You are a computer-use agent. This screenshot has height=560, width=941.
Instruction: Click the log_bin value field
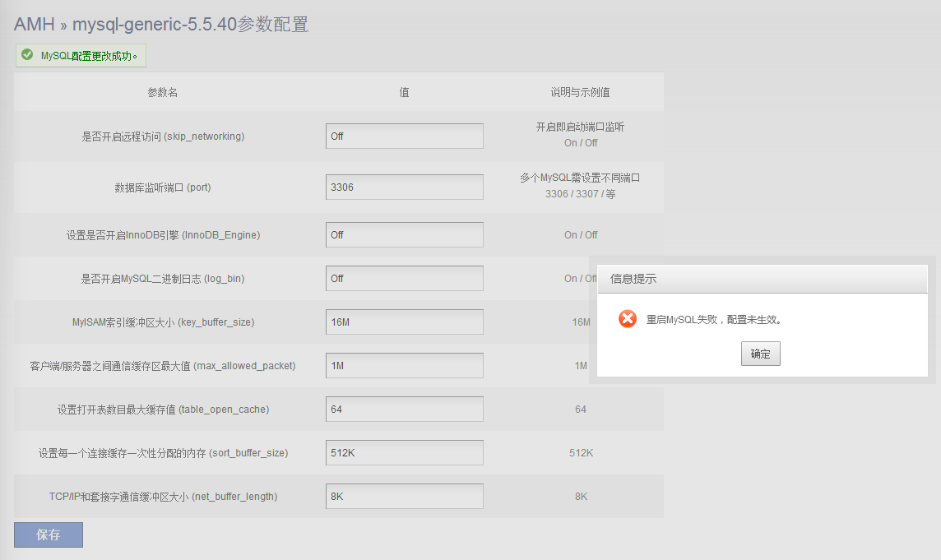[404, 279]
